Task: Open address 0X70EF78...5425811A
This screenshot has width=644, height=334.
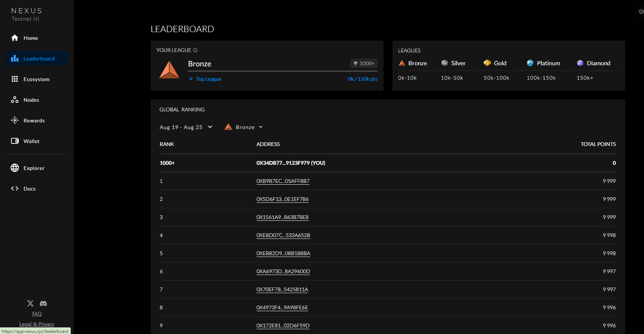Action: 282,289
